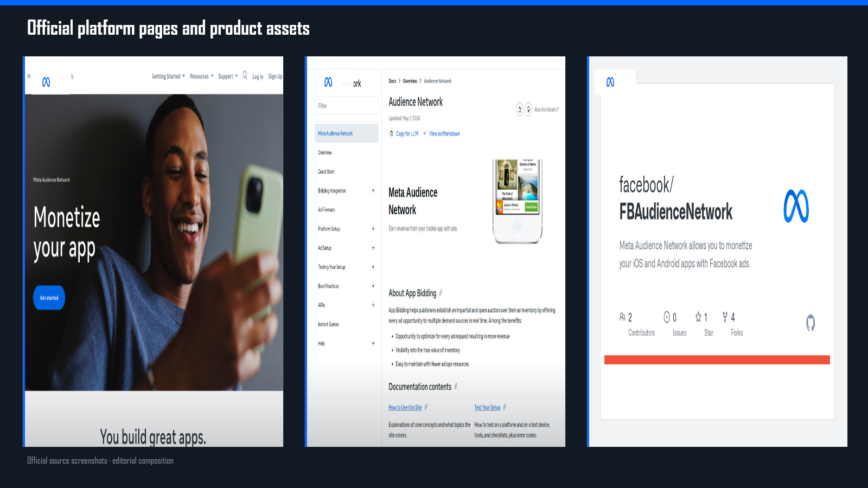Click the Sign Up link
The width and height of the screenshot is (868, 488).
[275, 76]
